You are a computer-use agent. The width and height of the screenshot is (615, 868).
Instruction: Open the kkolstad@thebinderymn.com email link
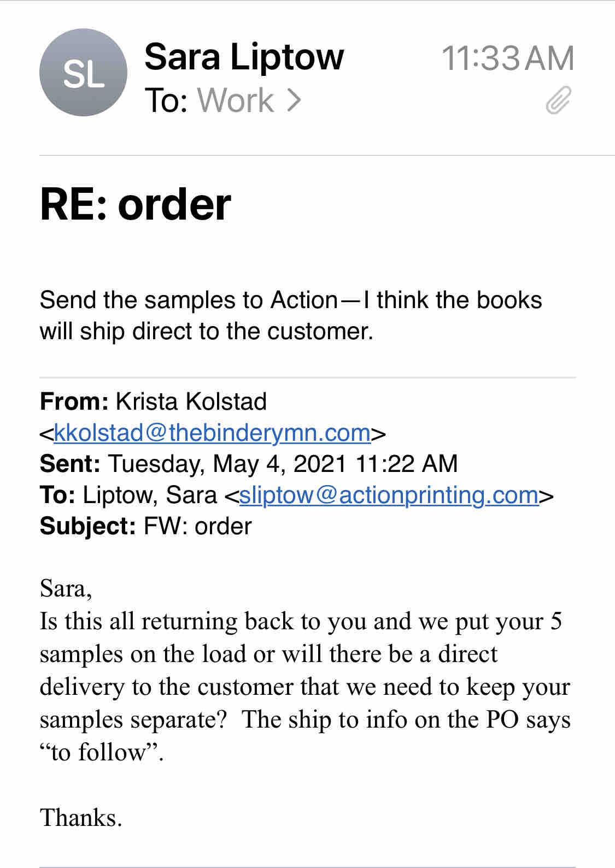click(213, 433)
